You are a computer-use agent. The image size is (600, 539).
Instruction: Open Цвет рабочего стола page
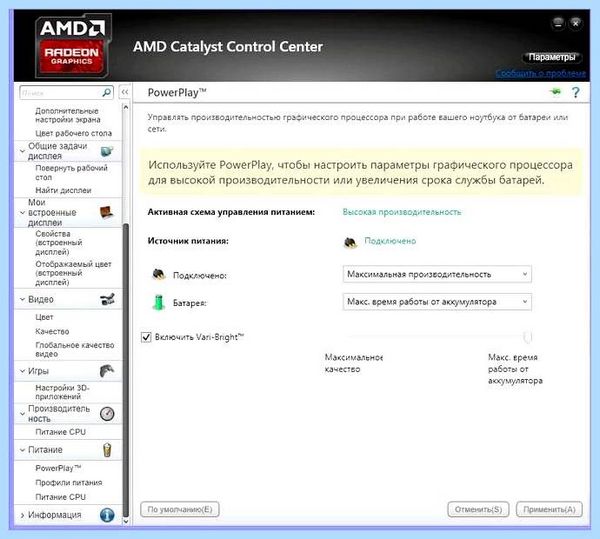coord(73,133)
